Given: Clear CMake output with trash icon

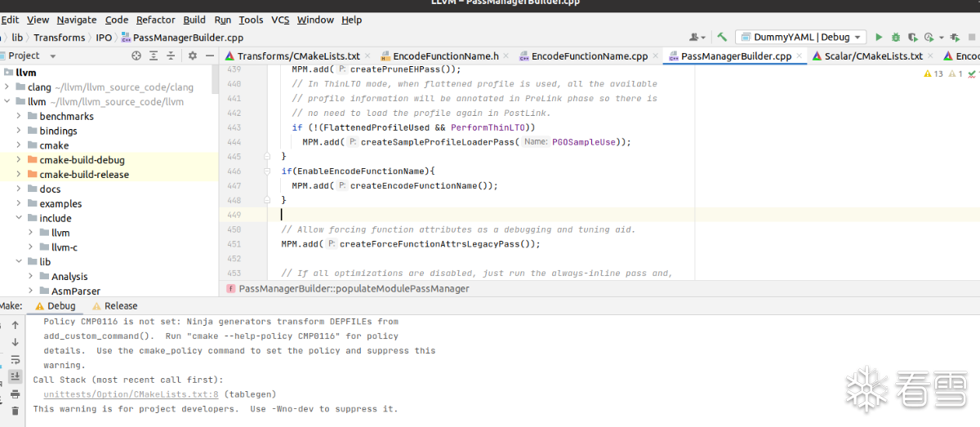Looking at the screenshot, I should coord(15,411).
